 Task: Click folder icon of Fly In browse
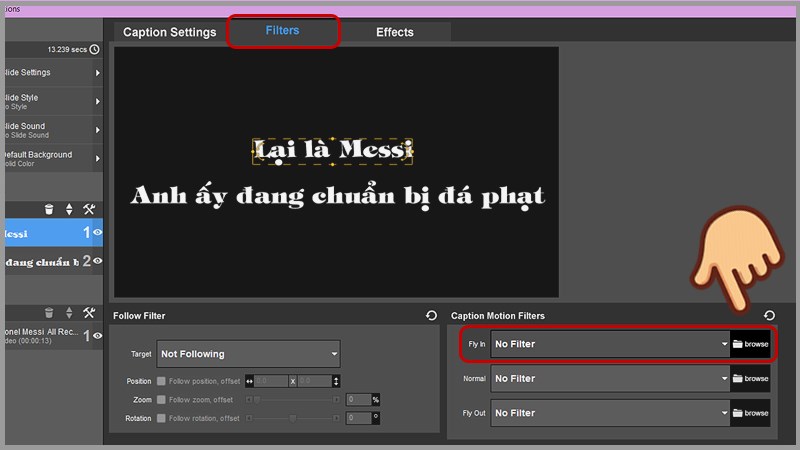738,344
